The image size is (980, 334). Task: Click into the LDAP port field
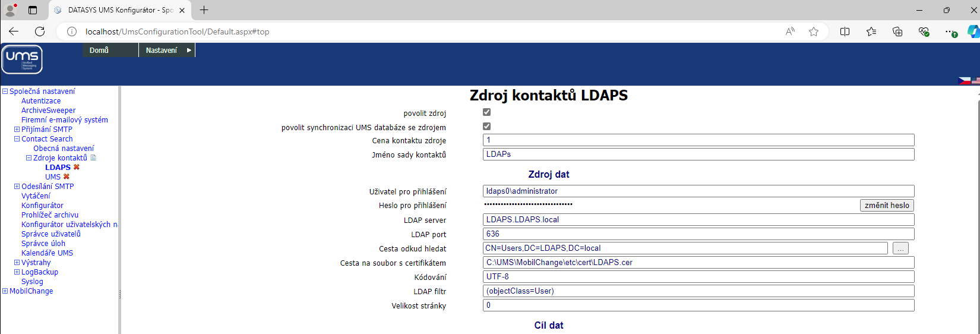[698, 234]
